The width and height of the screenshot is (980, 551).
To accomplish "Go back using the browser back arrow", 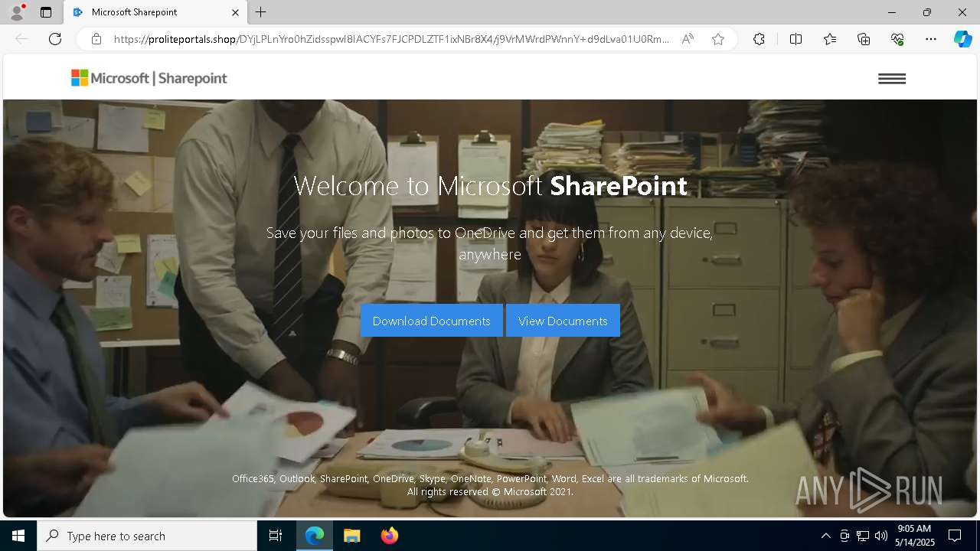I will coord(21,39).
